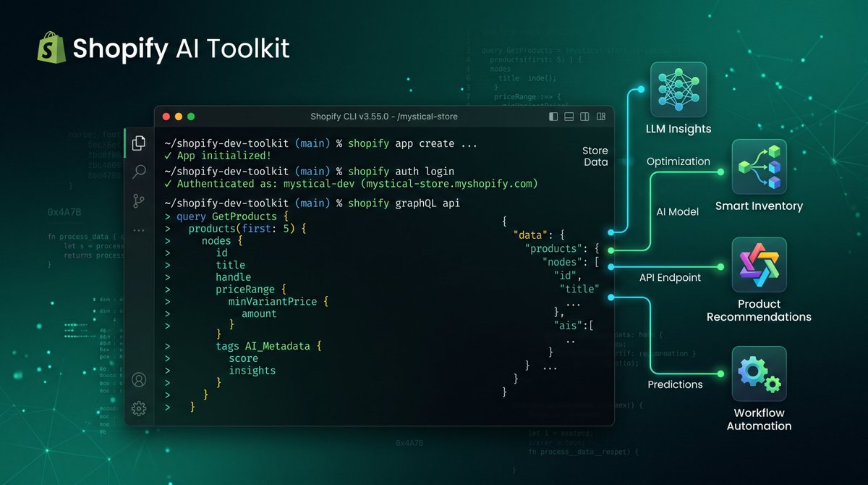Click the 'AI Model' connector label
The image size is (868, 485).
(x=677, y=212)
